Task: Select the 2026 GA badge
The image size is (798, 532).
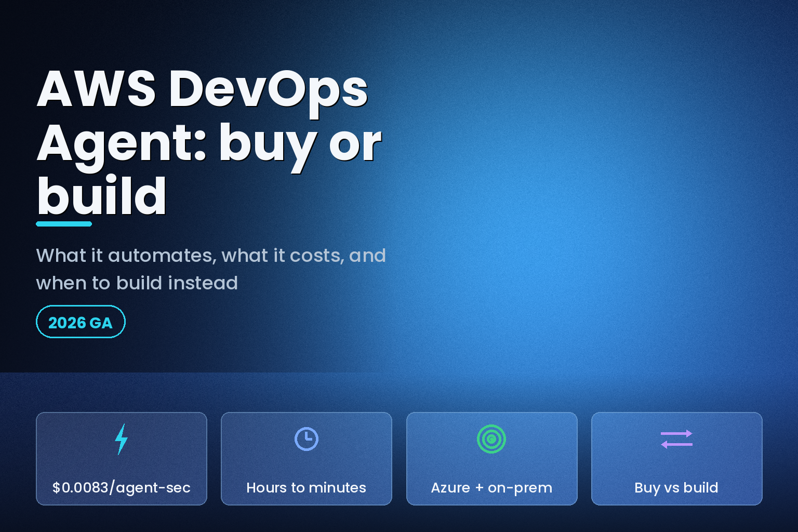Action: (81, 322)
